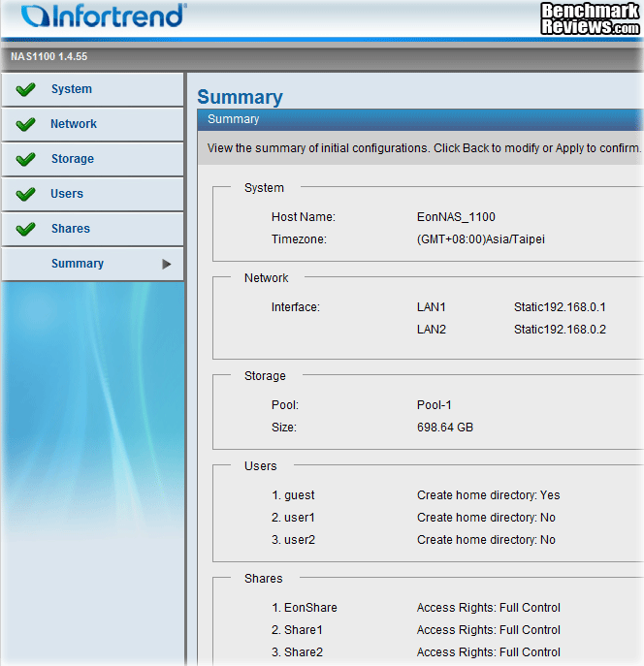
Task: Click the EonShare share entry
Action: (x=305, y=608)
